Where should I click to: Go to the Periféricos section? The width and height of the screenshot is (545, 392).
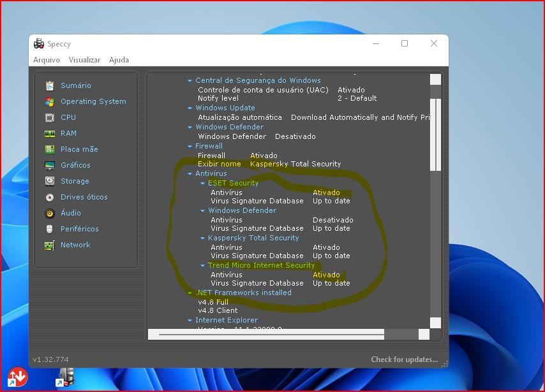point(80,229)
